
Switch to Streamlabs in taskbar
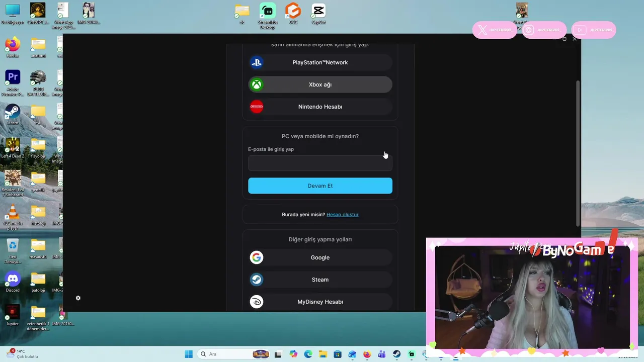click(412, 354)
